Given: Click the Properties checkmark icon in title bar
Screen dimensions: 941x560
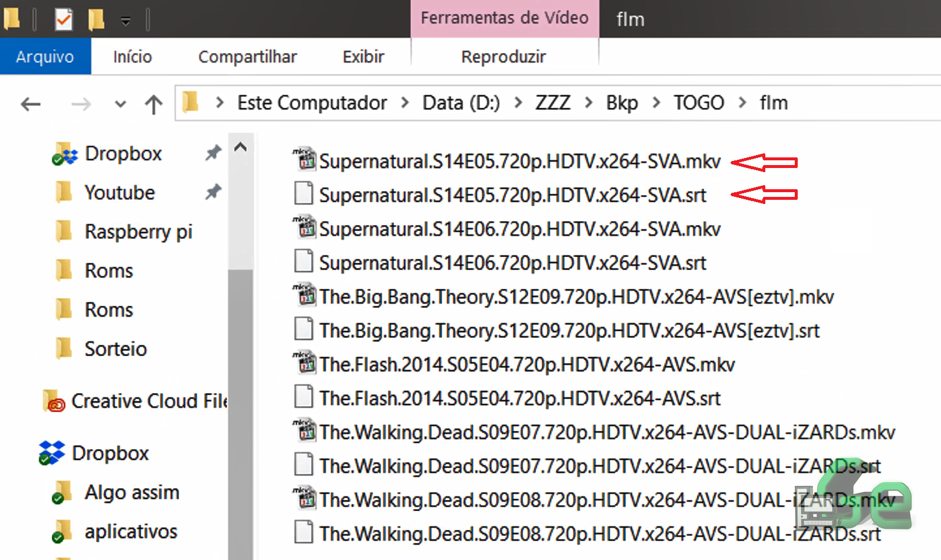Looking at the screenshot, I should (x=63, y=19).
